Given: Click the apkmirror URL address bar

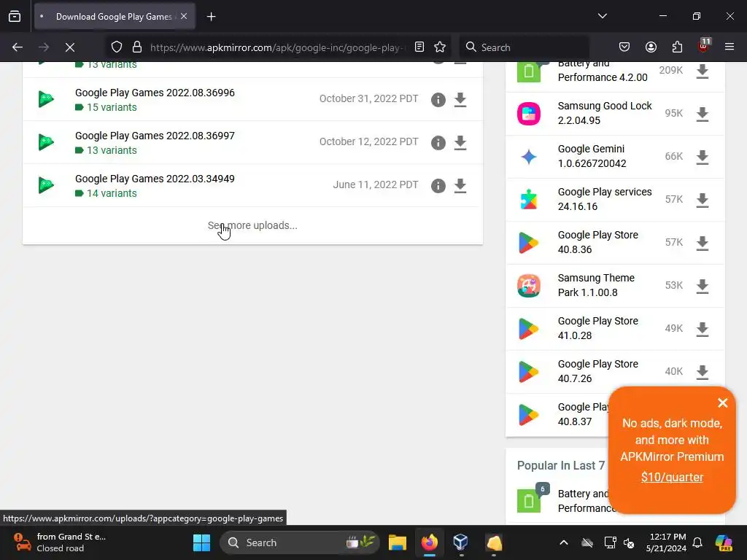Looking at the screenshot, I should click(x=277, y=47).
